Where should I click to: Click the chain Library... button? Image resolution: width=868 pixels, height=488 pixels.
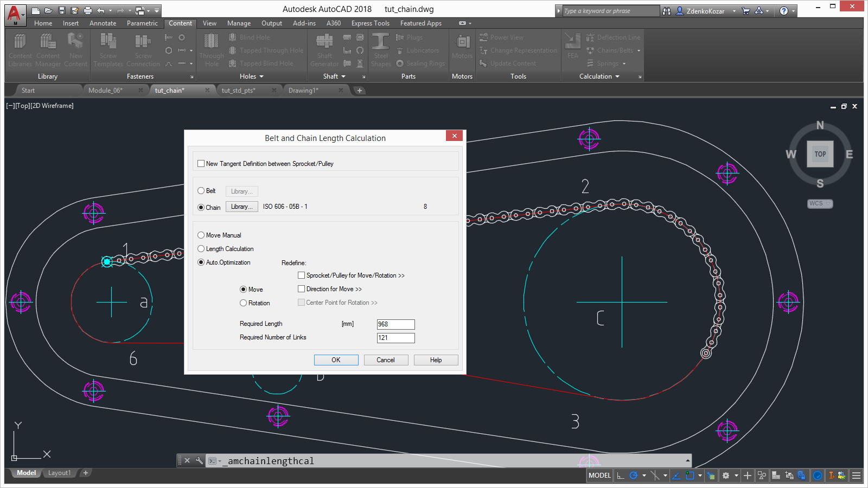pyautogui.click(x=241, y=207)
